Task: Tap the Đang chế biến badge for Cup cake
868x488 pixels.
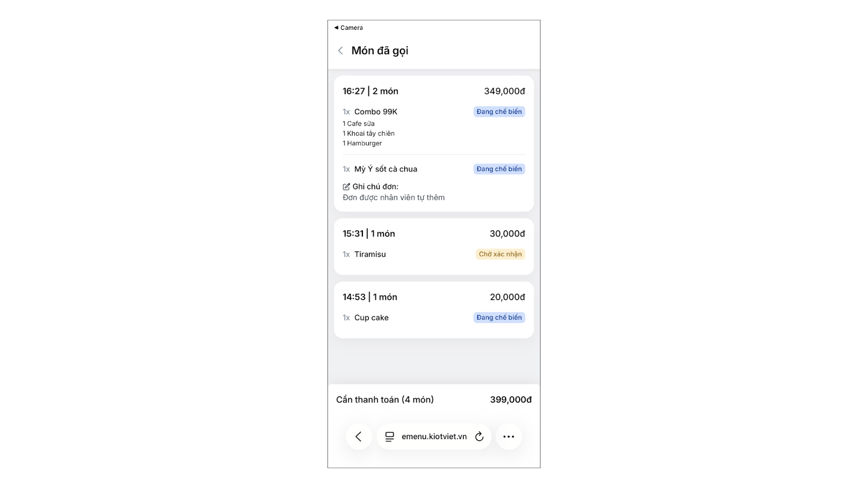Action: coord(499,318)
